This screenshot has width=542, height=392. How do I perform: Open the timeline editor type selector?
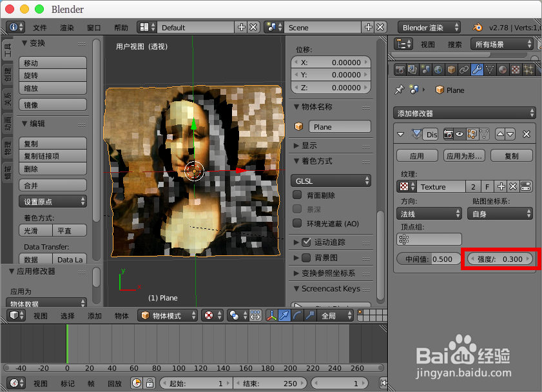point(16,383)
